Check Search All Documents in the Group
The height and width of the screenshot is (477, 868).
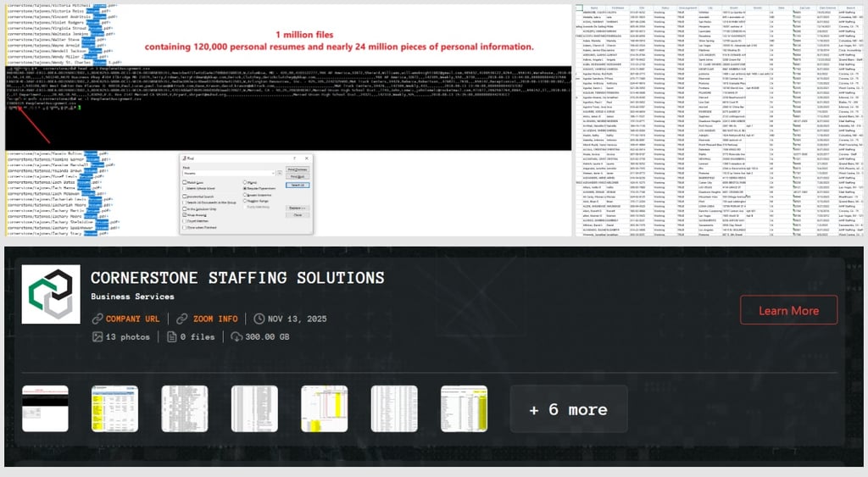[184, 202]
